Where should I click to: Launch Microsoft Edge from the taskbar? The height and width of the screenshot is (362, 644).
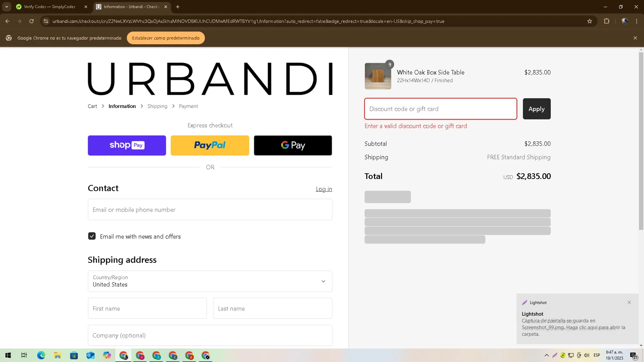click(41, 356)
